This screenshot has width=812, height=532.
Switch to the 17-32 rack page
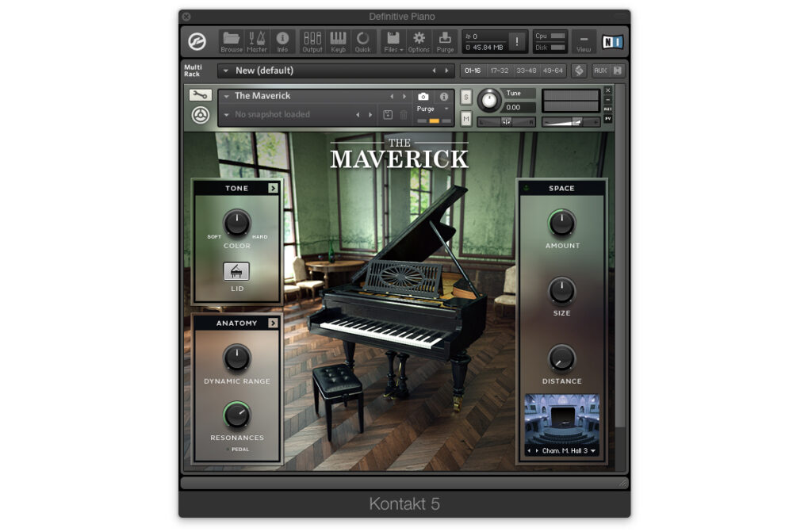click(500, 71)
